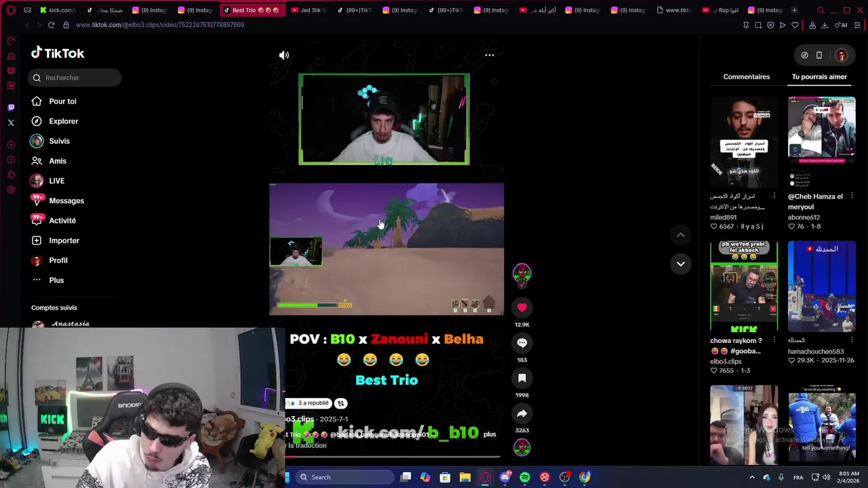868x488 pixels.
Task: Open the user profile avatar at top right
Action: click(841, 56)
